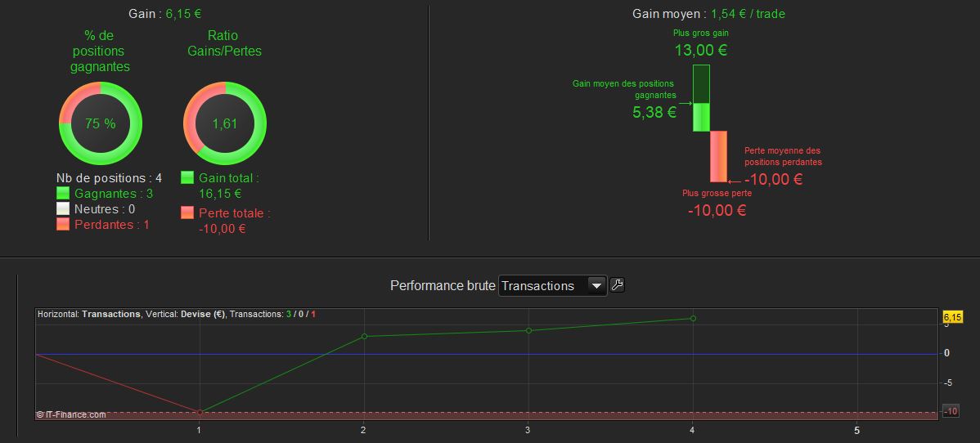980x443 pixels.
Task: Click the chart's Horizontal/Vertical header text
Action: coord(176,315)
